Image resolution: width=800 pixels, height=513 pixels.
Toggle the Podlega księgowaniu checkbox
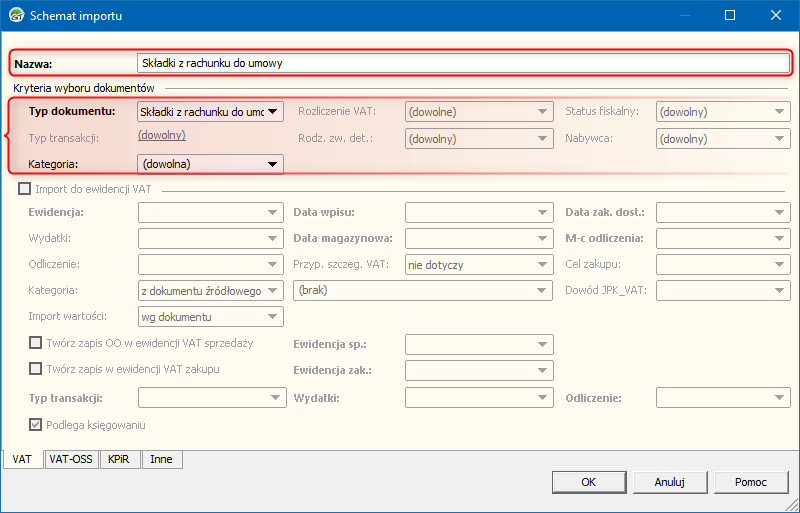[35, 425]
